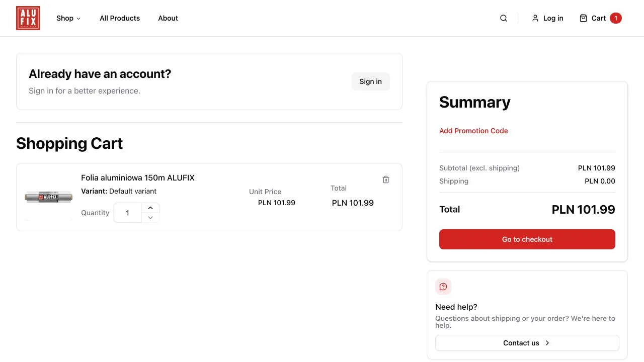Open the search magnifier icon
Screen dimensions: 644x362
click(x=504, y=18)
